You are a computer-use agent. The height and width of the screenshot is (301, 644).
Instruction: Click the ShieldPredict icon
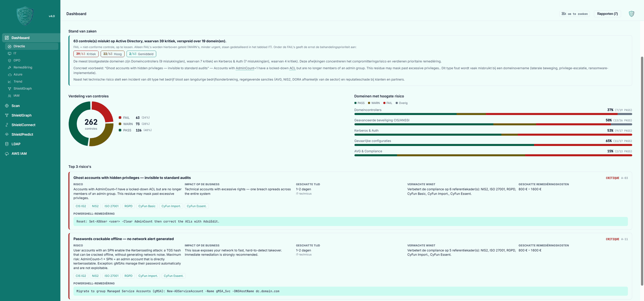pos(7,134)
